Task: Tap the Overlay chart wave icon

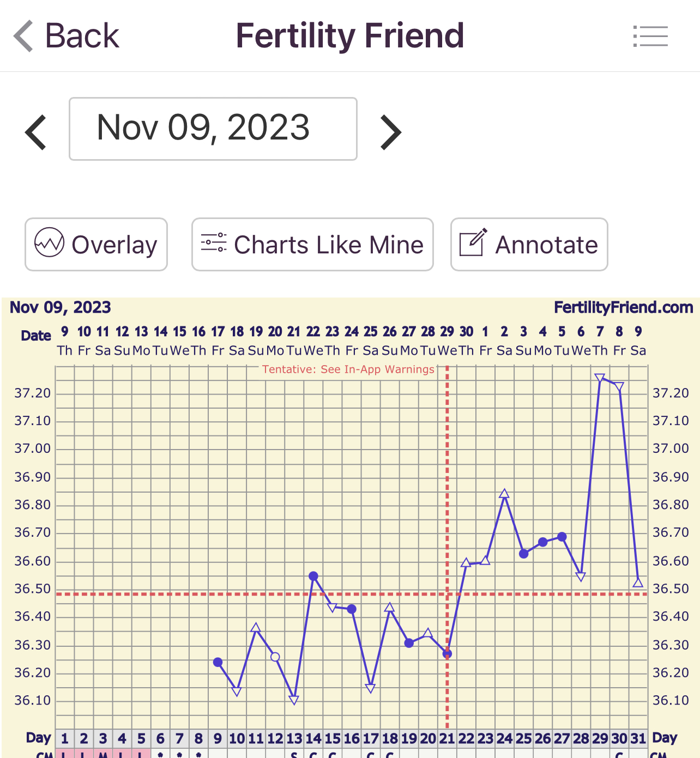Action: (x=49, y=242)
